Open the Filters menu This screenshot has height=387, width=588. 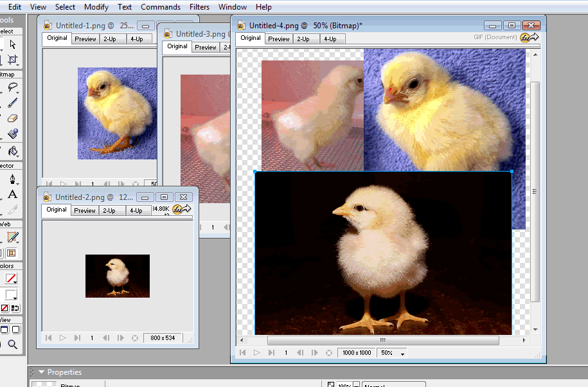[199, 7]
